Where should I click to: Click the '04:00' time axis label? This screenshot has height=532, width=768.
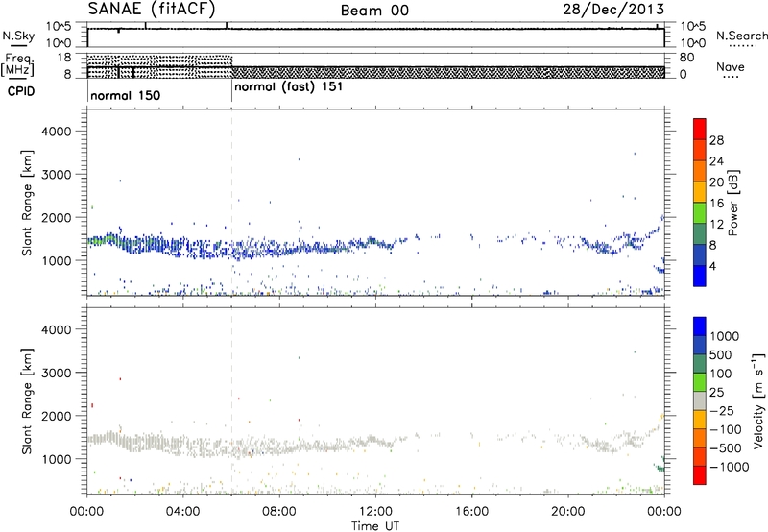coord(183,512)
